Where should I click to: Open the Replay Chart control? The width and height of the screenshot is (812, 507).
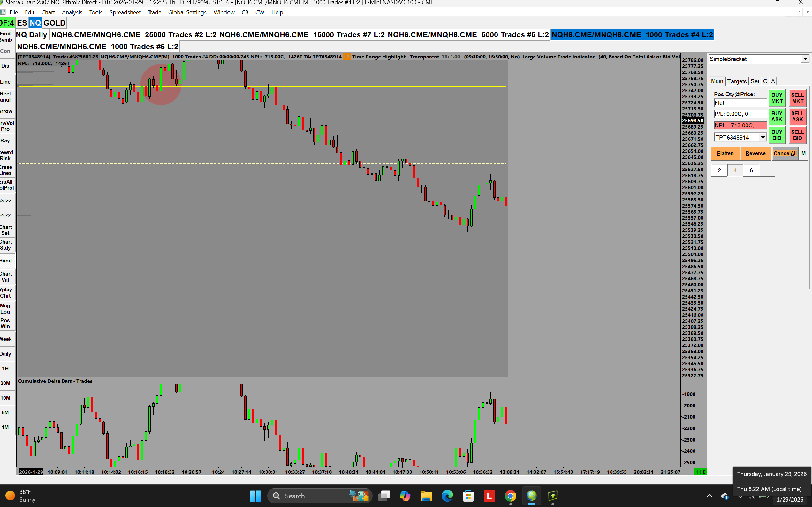click(x=6, y=292)
